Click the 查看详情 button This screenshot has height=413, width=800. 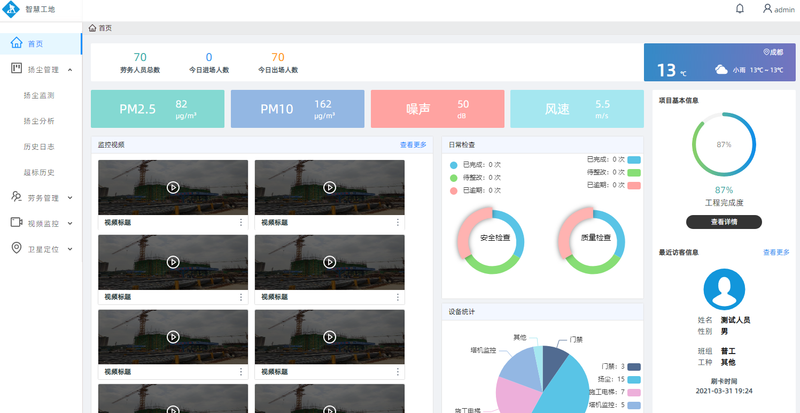[723, 222]
